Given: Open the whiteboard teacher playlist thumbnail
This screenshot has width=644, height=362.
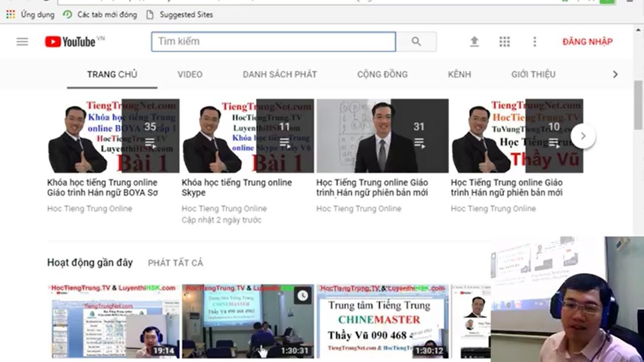Looking at the screenshot, I should 382,136.
